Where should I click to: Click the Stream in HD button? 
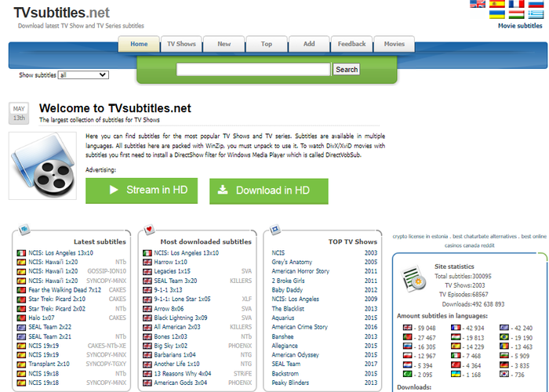coord(141,191)
